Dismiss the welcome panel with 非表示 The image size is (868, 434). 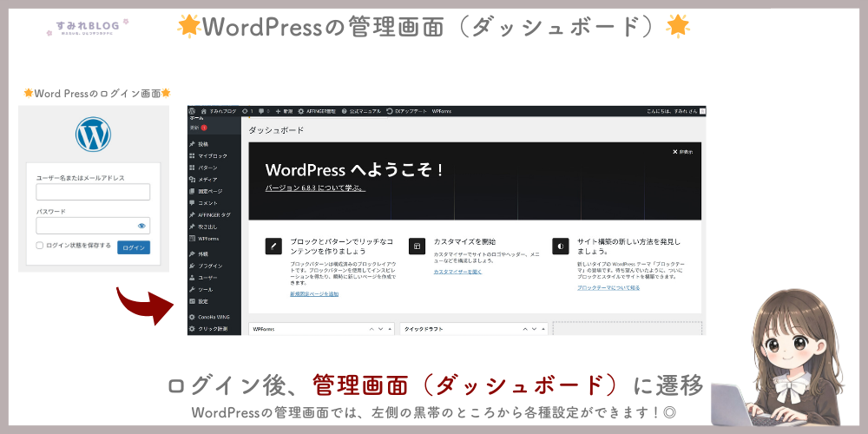tap(682, 152)
